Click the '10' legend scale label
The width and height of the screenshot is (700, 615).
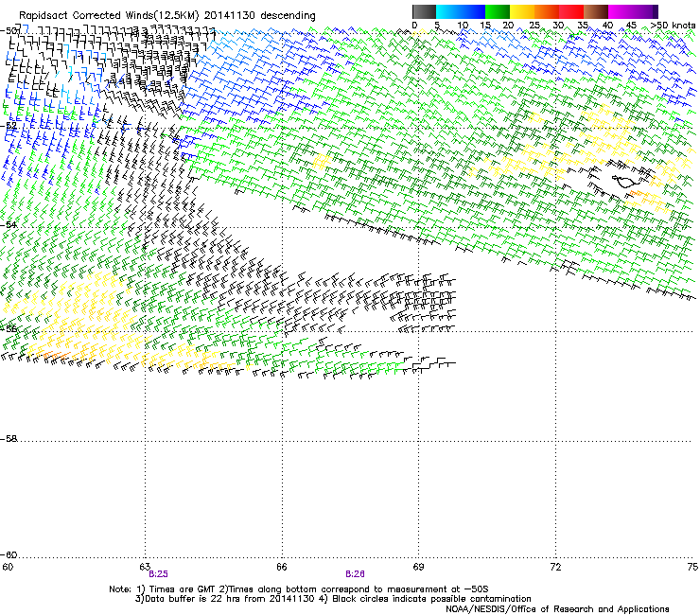[463, 26]
